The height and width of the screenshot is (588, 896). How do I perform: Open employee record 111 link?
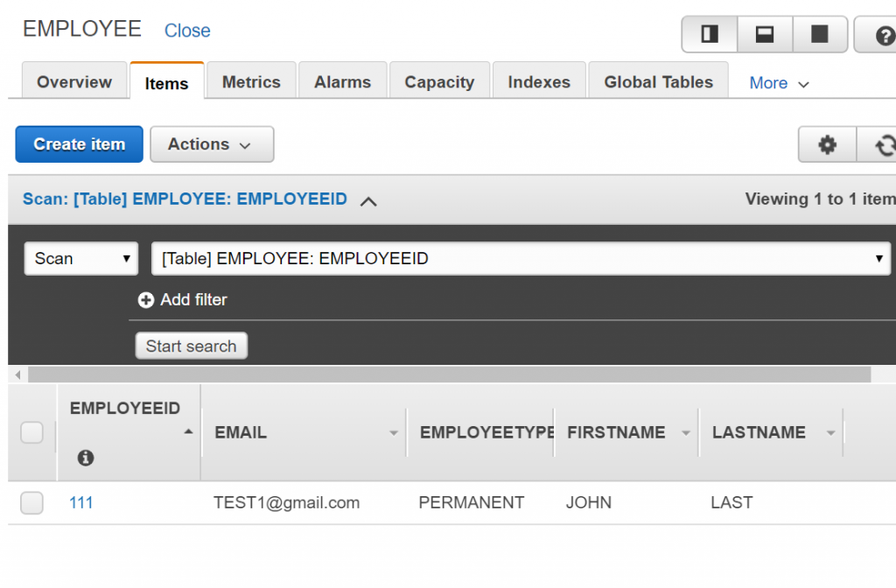(x=80, y=502)
